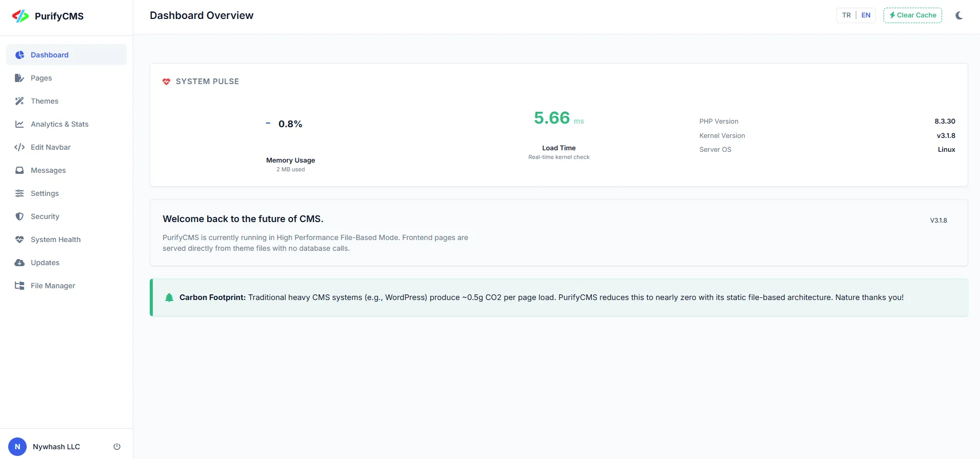The image size is (980, 459).
Task: Click the Carbon Footprint bold label
Action: click(213, 297)
